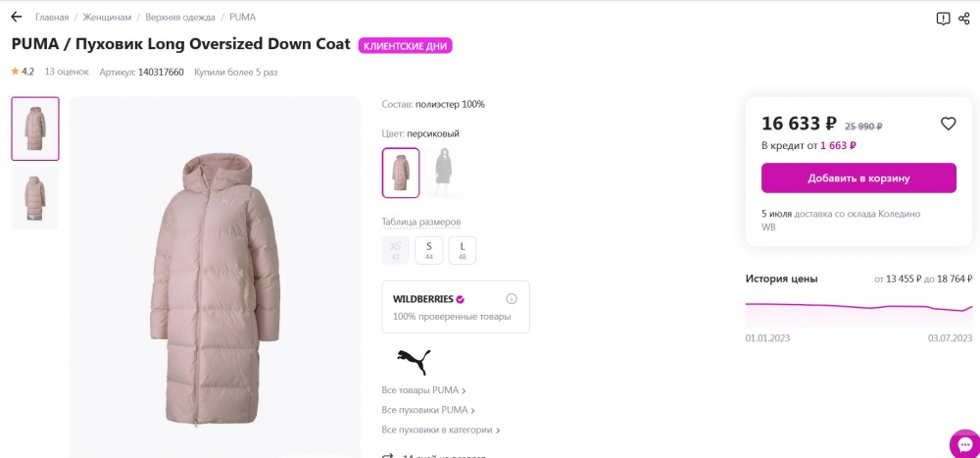The height and width of the screenshot is (458, 980).
Task: Click the PUMA logo
Action: pos(414,362)
